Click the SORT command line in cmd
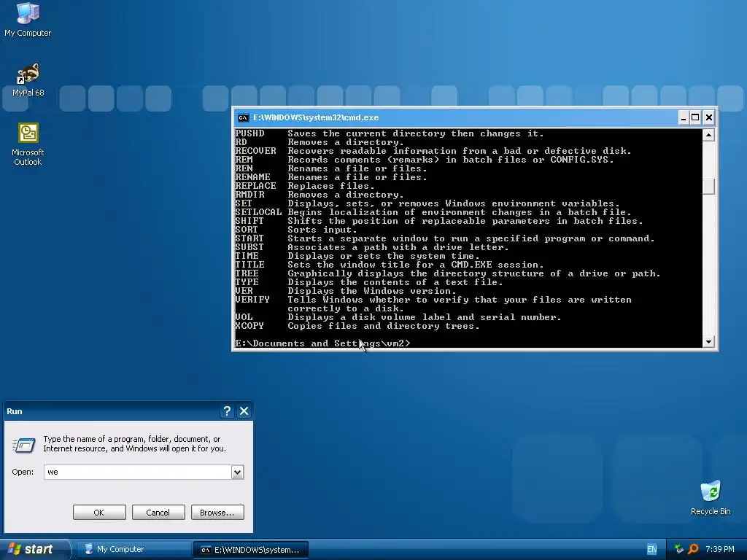The height and width of the screenshot is (560, 747). 296,230
